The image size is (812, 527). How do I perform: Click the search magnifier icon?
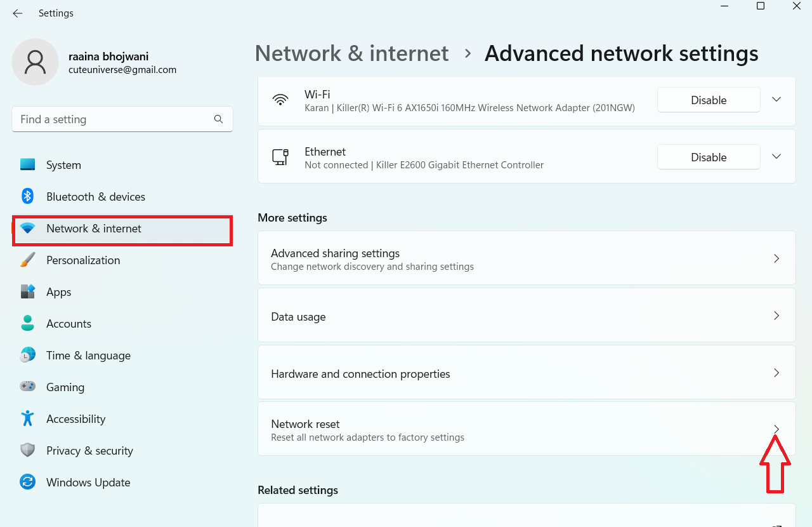[218, 119]
